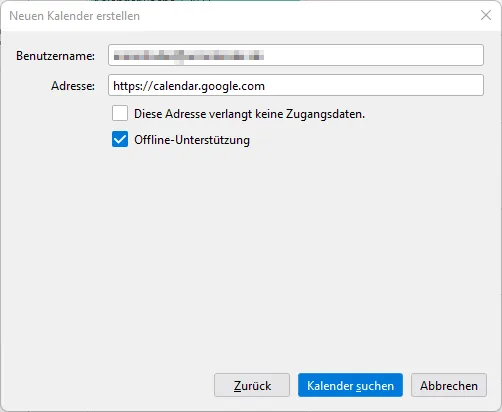Start search with Kalender suchen button
The height and width of the screenshot is (412, 502).
tap(350, 385)
